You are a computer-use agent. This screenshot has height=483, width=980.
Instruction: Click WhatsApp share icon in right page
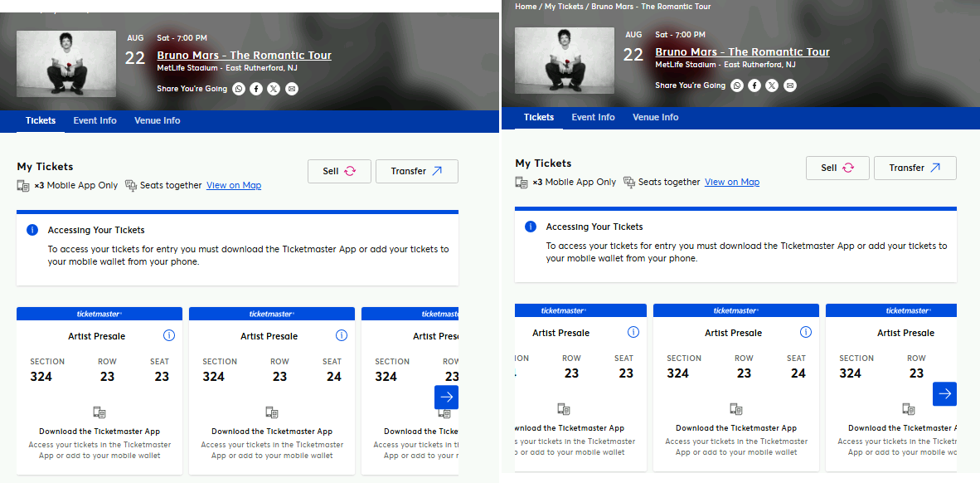[737, 85]
